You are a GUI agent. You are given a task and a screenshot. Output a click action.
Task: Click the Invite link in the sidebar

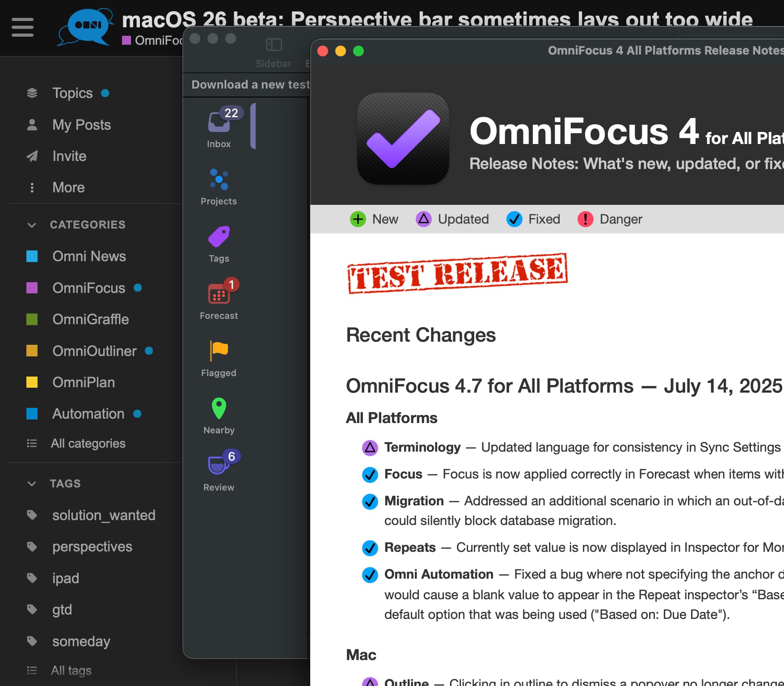point(69,156)
